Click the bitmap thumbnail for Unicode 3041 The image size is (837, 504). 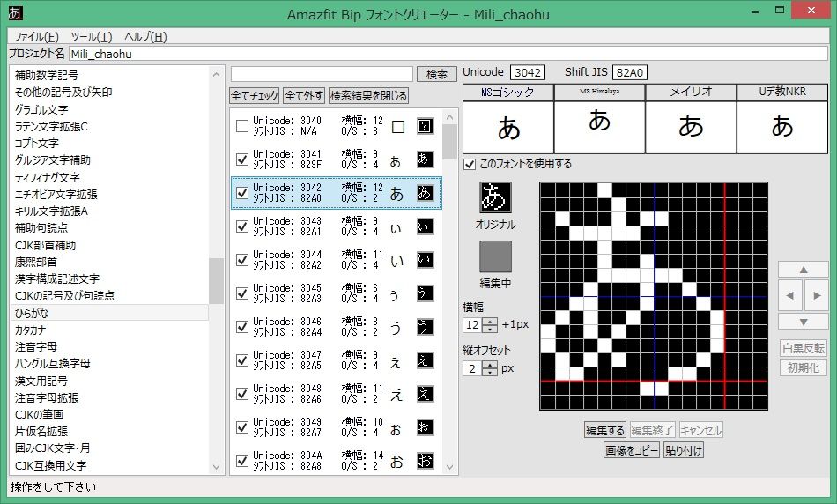[x=425, y=159]
